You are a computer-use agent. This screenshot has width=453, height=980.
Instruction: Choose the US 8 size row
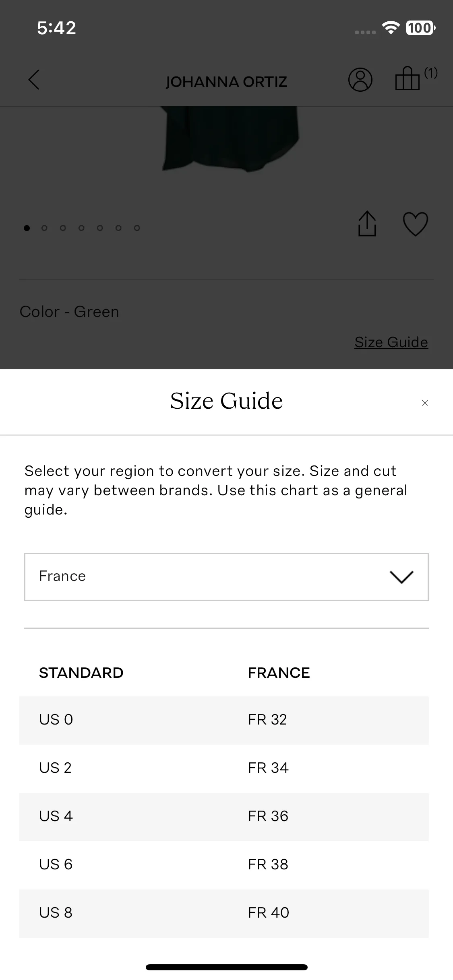[224, 913]
